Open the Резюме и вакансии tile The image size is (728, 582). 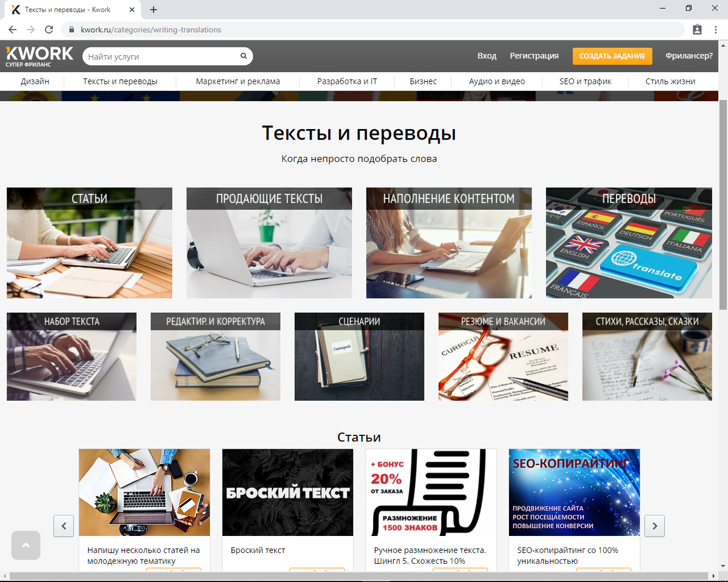point(504,356)
